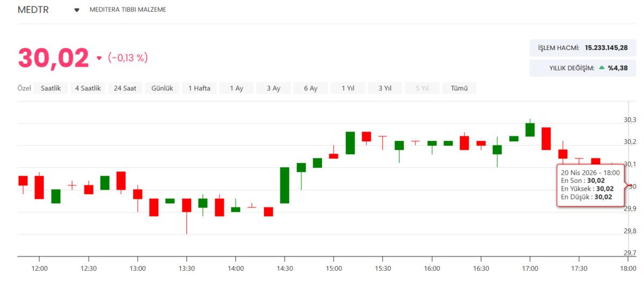Select the Saatlik time range tab

pos(51,88)
